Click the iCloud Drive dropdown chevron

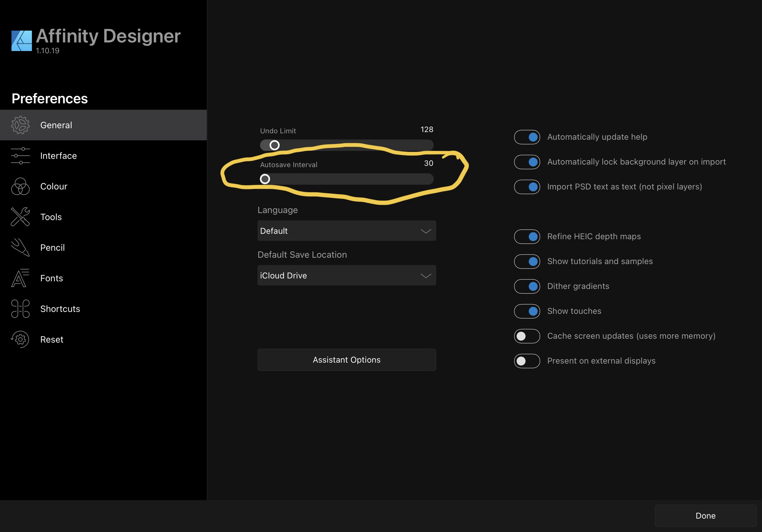pyautogui.click(x=425, y=276)
